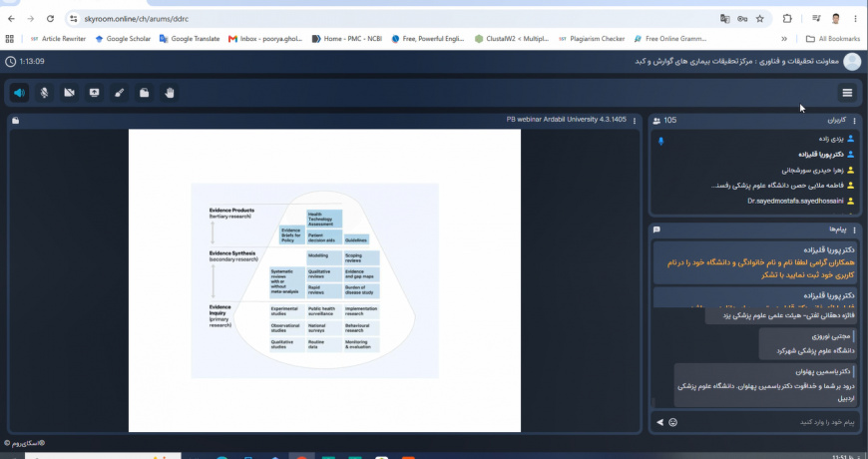Click the send message arrow icon
Screen dimensions: 868x459
[x=659, y=422]
